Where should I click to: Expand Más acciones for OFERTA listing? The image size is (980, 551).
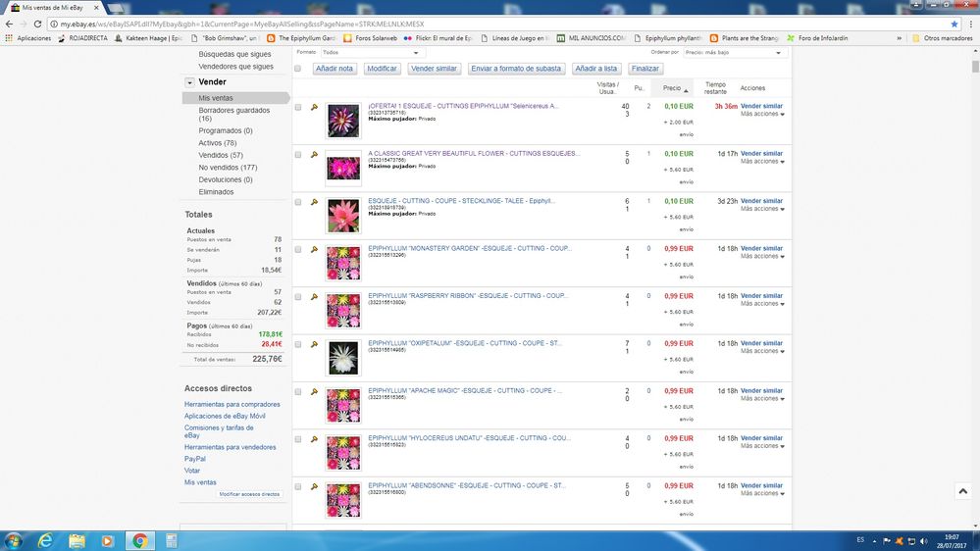762,115
